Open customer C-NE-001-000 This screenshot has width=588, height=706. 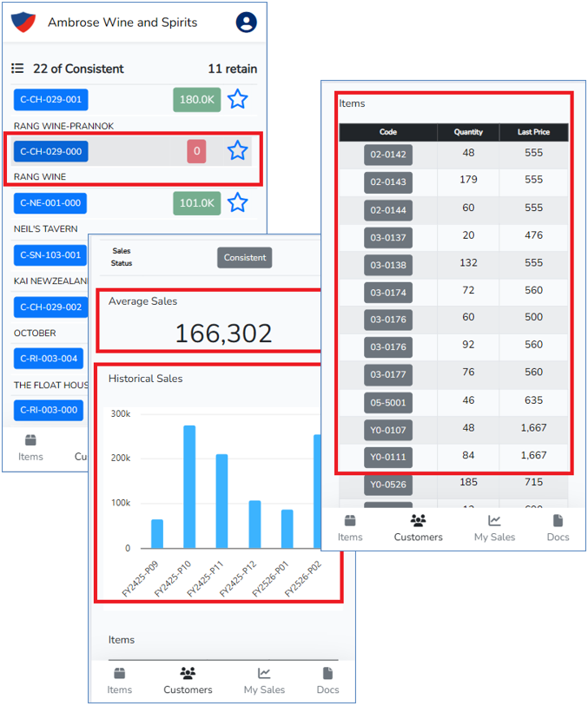[x=50, y=203]
